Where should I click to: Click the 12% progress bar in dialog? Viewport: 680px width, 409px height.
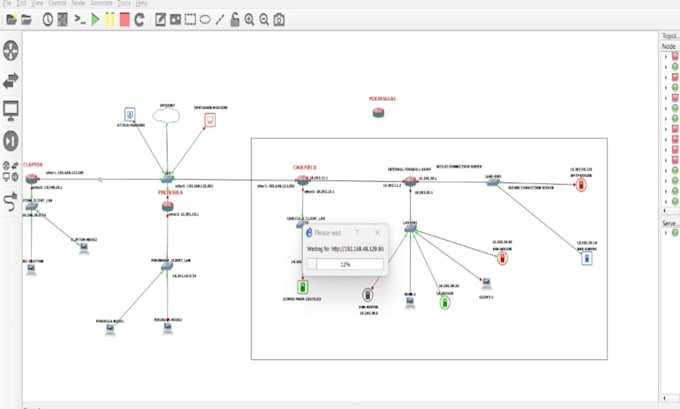pos(345,264)
